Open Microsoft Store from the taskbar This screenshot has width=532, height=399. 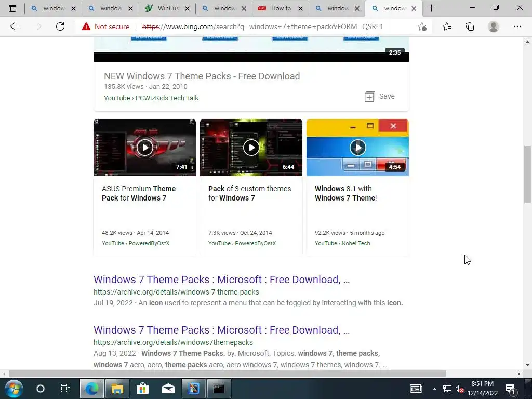[142, 389]
